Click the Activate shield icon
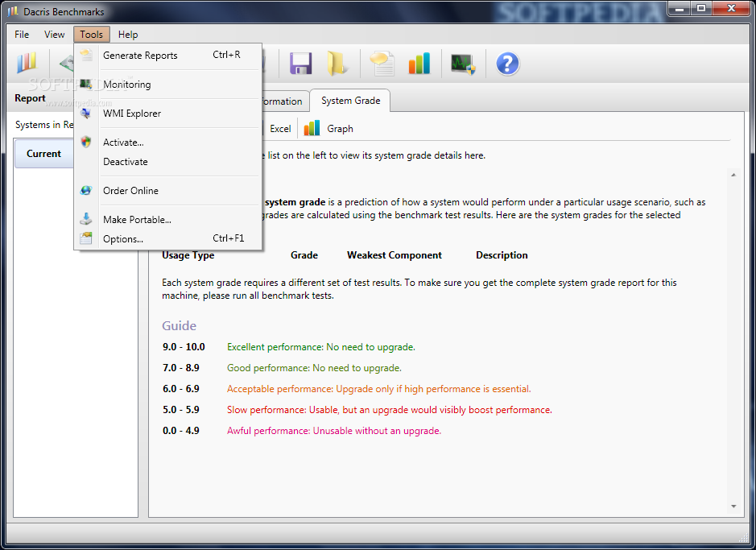 click(x=86, y=142)
